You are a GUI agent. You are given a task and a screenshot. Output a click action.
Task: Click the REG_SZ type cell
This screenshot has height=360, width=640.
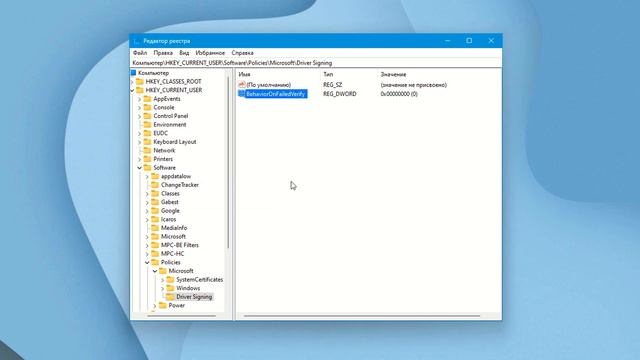click(x=333, y=85)
